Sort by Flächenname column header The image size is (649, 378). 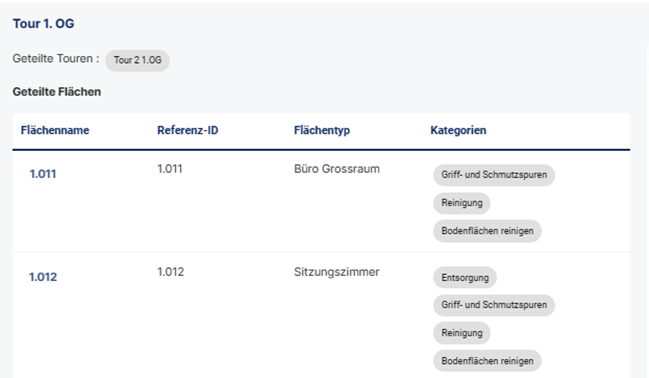[x=55, y=130]
